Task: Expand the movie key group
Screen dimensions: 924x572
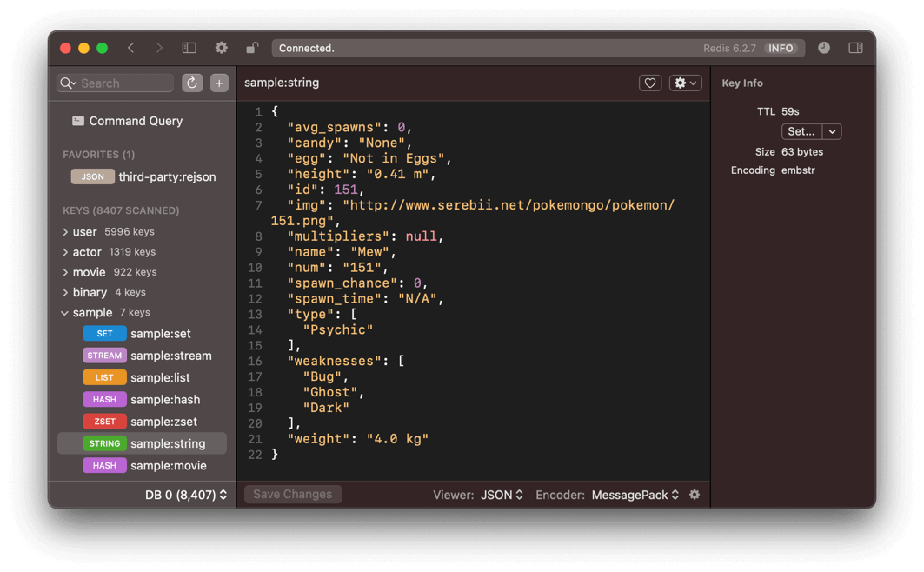Action: (65, 272)
